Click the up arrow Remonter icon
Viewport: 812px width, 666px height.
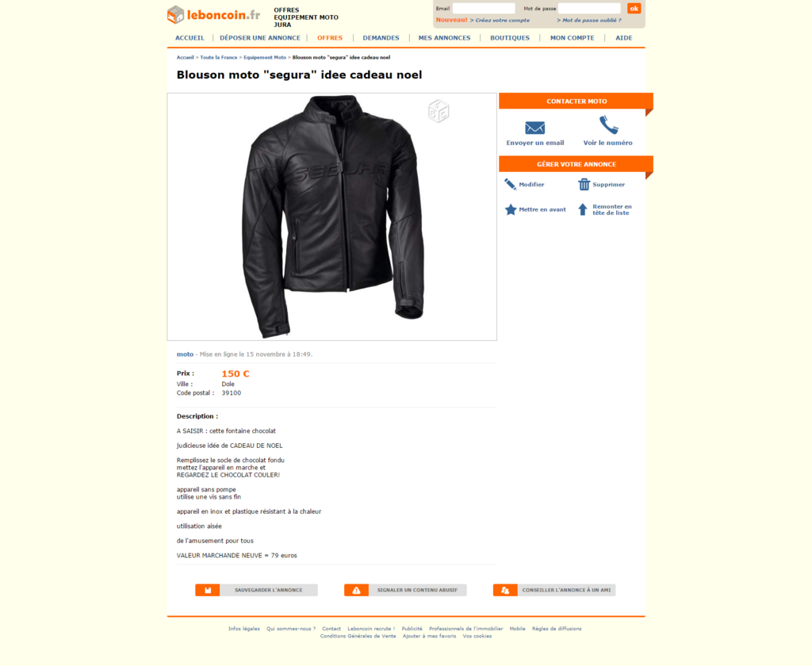(583, 209)
